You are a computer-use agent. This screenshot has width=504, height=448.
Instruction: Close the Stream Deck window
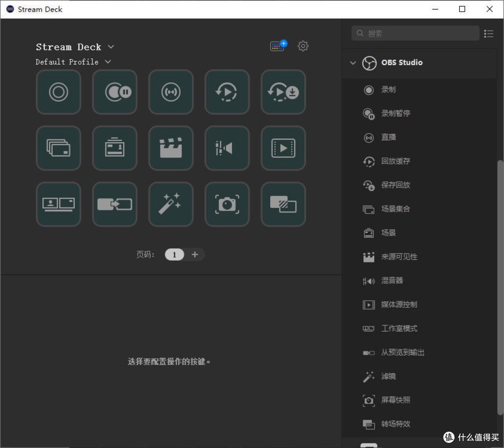coord(490,9)
